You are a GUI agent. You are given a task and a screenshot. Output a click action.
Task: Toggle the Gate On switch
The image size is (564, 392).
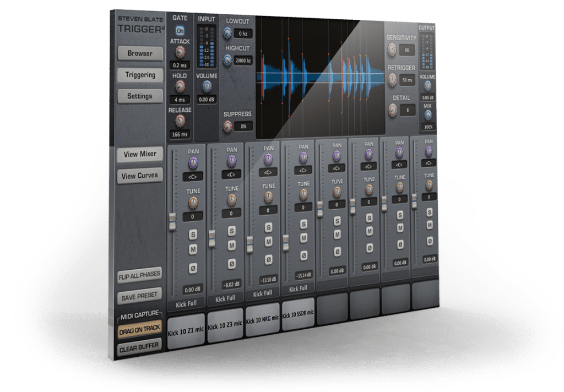pos(180,31)
